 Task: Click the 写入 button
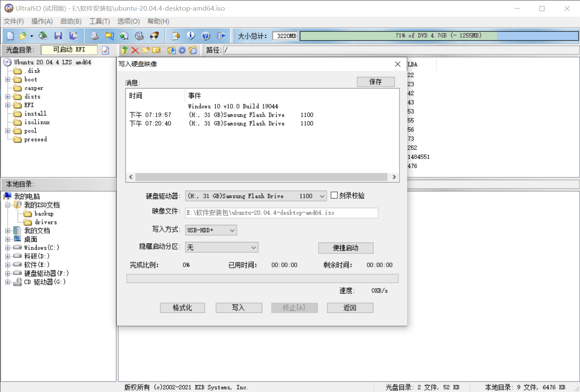coord(239,308)
